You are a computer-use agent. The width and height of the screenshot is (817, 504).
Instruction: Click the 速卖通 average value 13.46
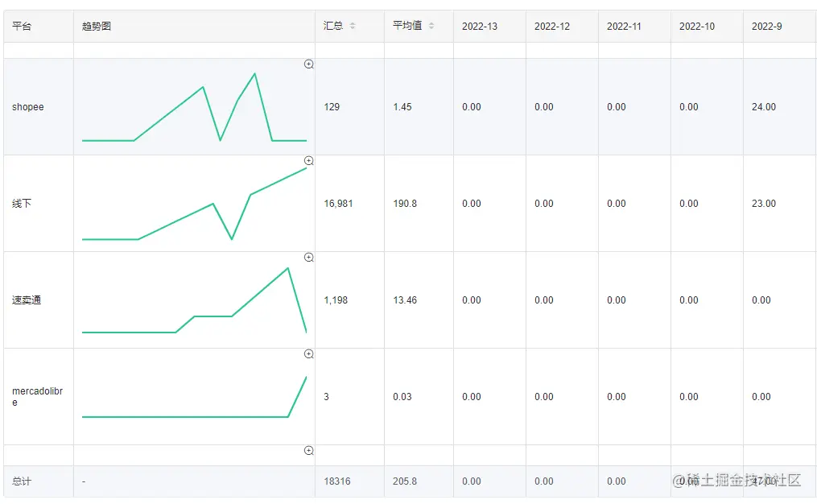point(405,300)
